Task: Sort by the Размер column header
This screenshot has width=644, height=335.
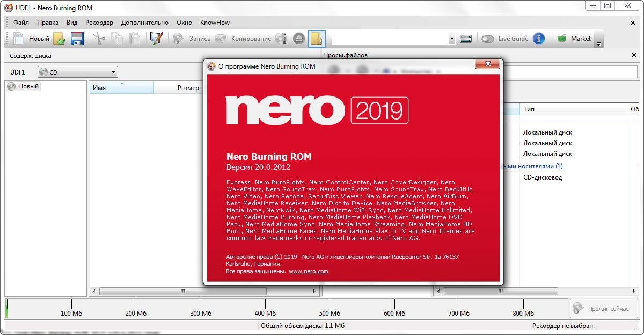Action: pyautogui.click(x=178, y=88)
